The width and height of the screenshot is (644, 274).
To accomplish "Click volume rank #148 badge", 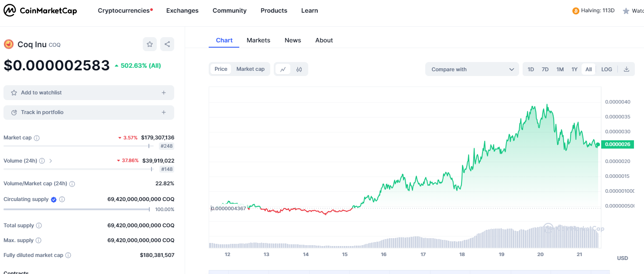I will click(x=167, y=169).
